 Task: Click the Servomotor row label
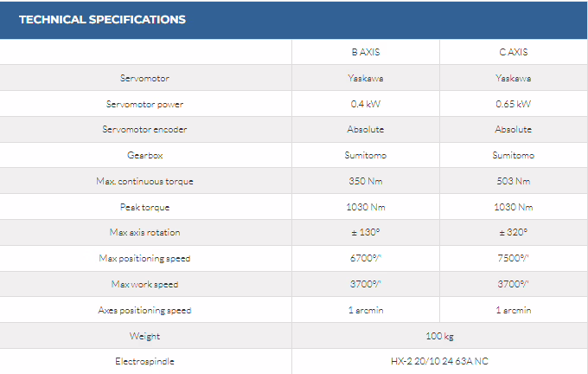click(144, 78)
